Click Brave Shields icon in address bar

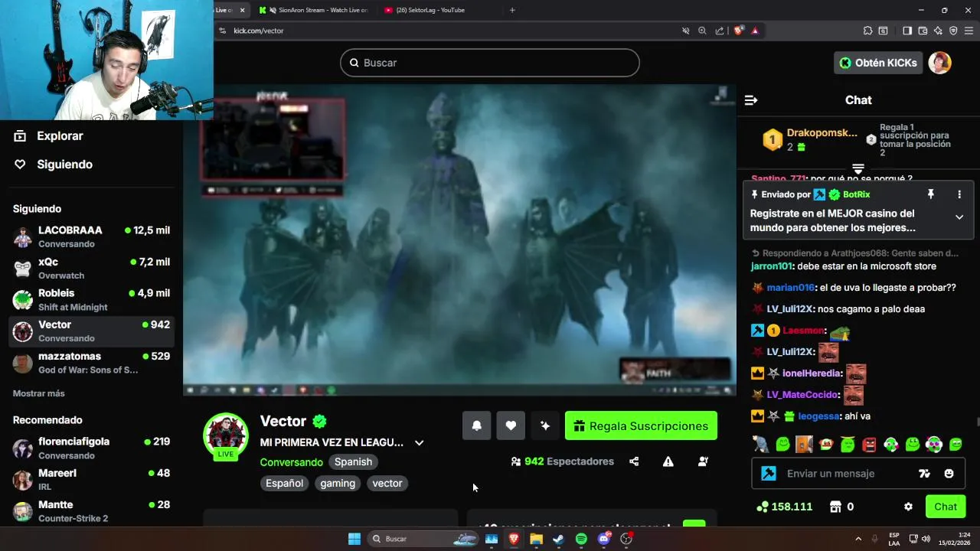[x=739, y=31]
